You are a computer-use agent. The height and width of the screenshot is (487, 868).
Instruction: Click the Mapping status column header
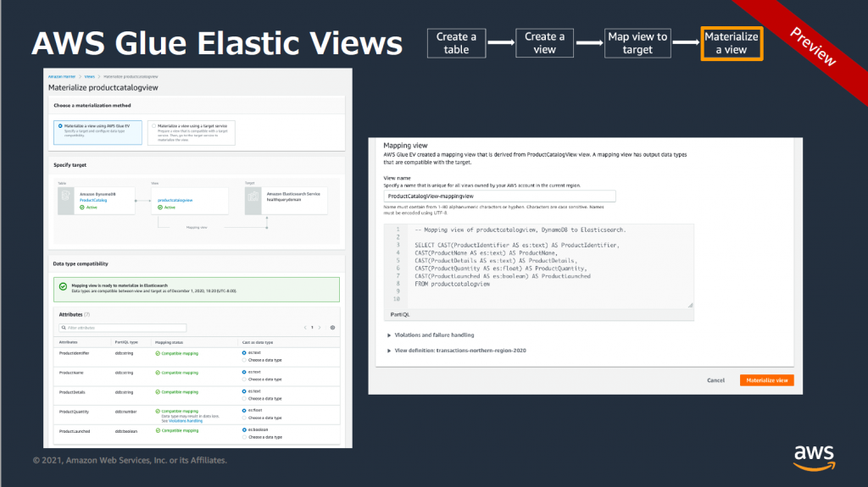coord(169,342)
